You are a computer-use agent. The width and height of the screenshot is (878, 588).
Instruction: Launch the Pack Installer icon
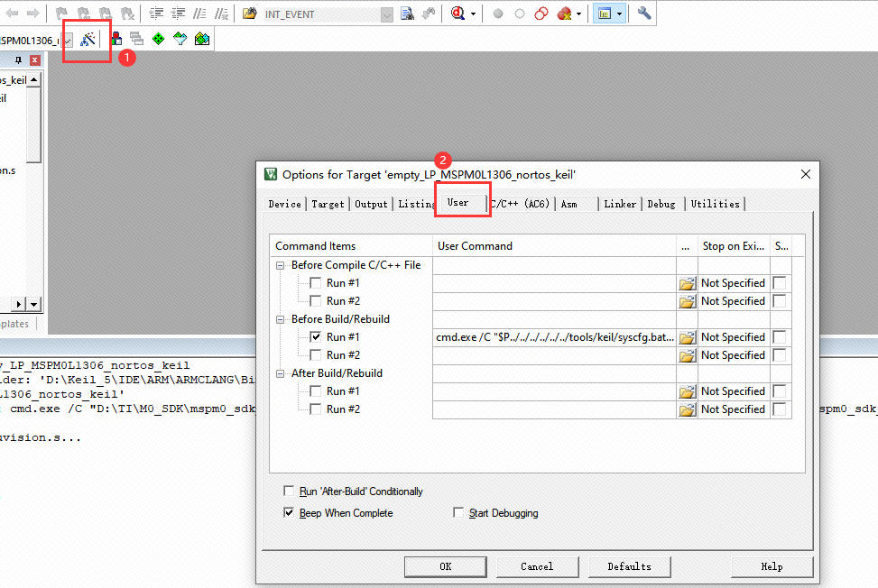point(201,39)
